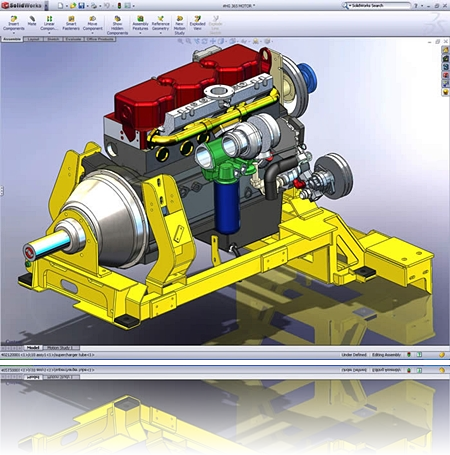Open dropdown arrow next to Save icon

(x=87, y=6)
